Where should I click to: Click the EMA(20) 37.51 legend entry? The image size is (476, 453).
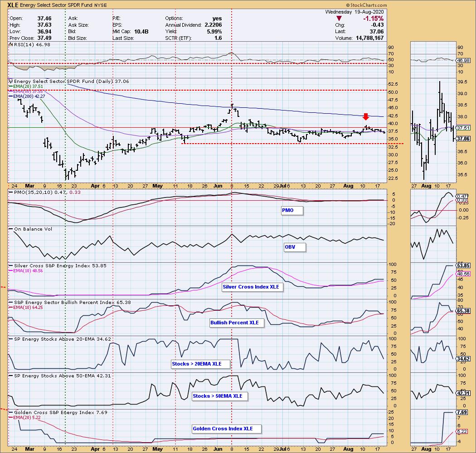coord(26,86)
